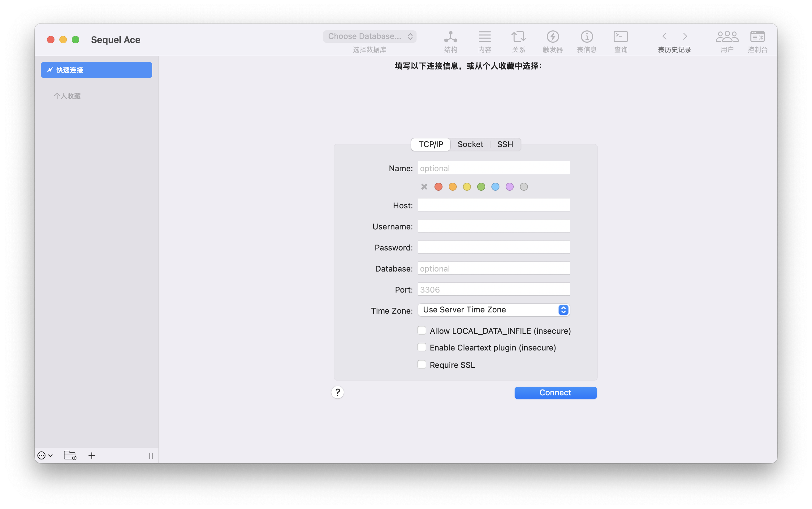Open the Query (查询) terminal icon
The image size is (812, 509).
(x=621, y=37)
